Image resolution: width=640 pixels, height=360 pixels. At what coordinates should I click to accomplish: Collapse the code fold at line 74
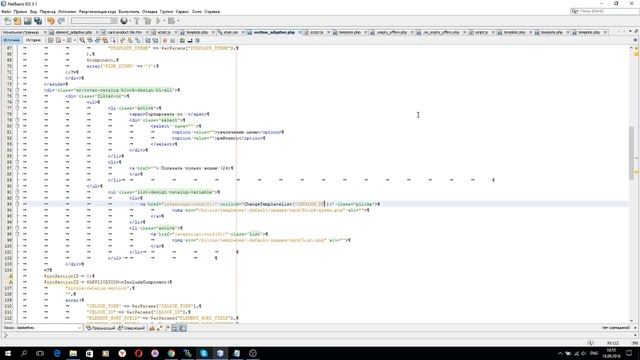click(17, 90)
